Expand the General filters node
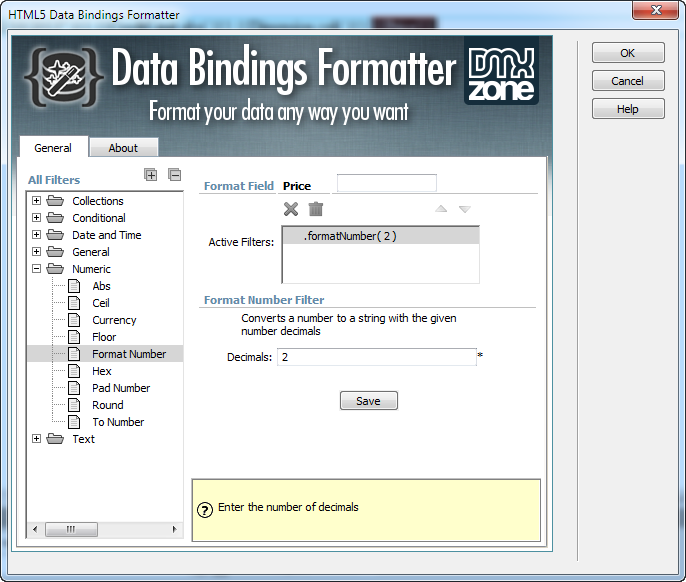Viewport: 686px width, 582px height. pos(37,252)
